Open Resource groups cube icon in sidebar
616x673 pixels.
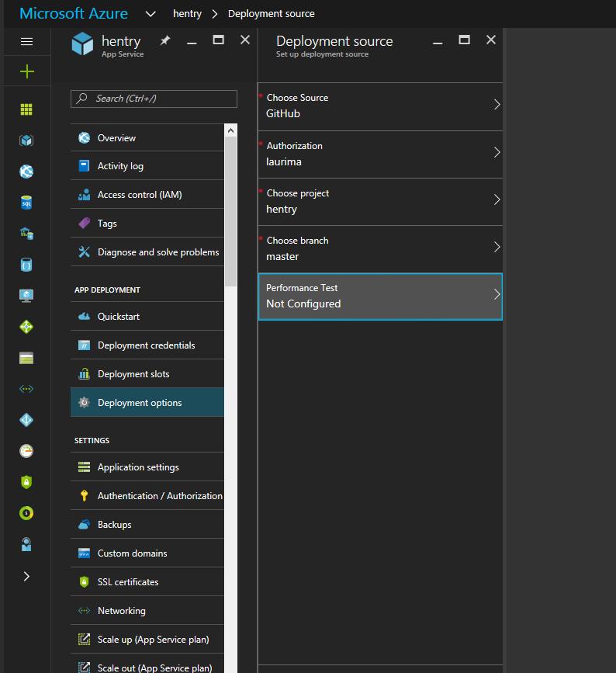[26, 140]
